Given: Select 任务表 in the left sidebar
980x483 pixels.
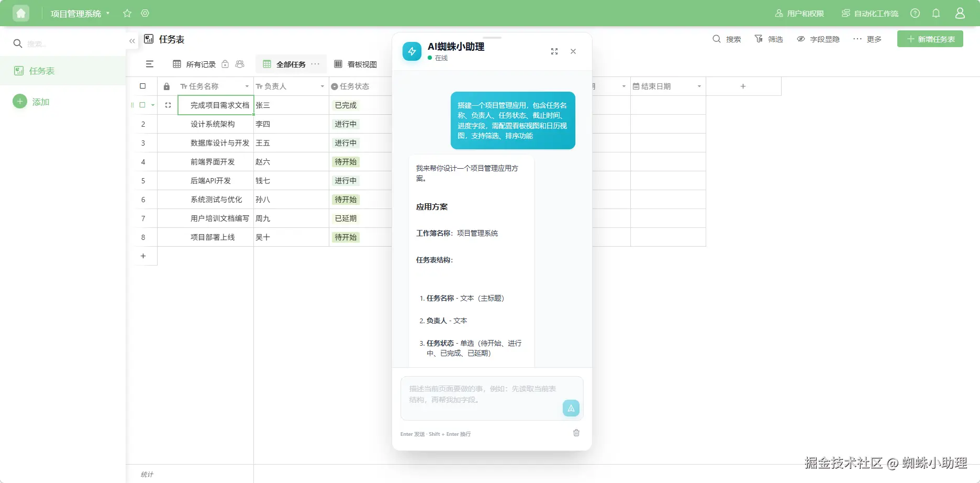Looking at the screenshot, I should coord(63,71).
